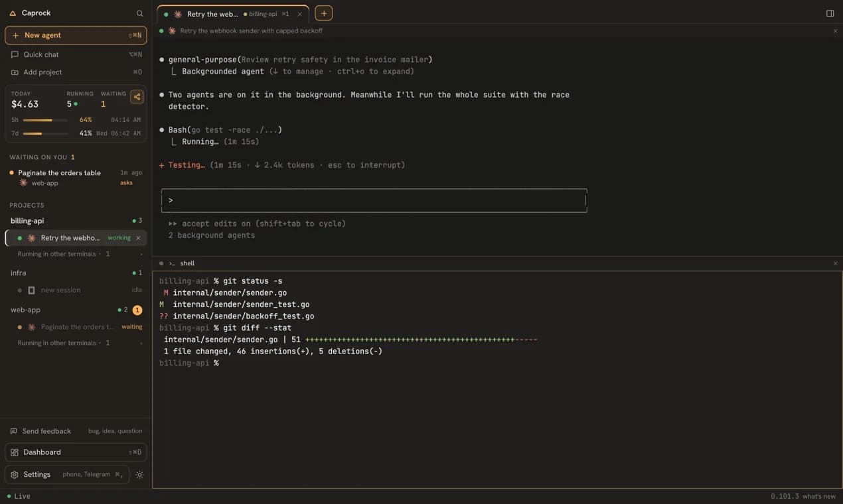Click 'internal/sender/backoff_test.go' in the shell
This screenshot has height=504, width=843.
coord(244,316)
